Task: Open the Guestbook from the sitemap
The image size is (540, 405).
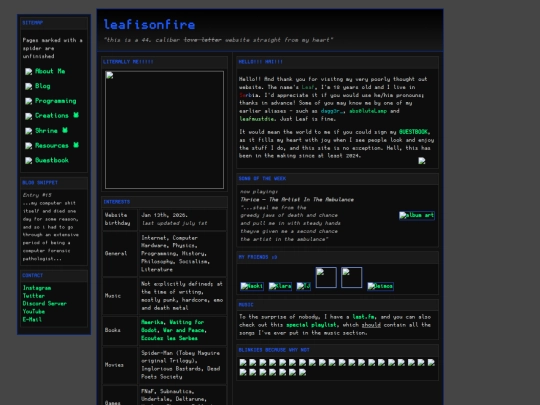Action: point(52,160)
